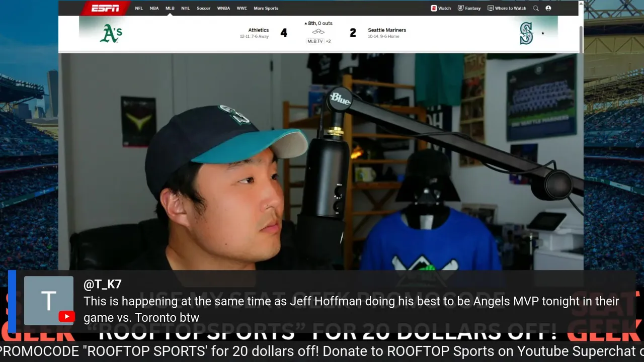
Task: Click the Seattle Mariners team logo
Action: tap(526, 34)
